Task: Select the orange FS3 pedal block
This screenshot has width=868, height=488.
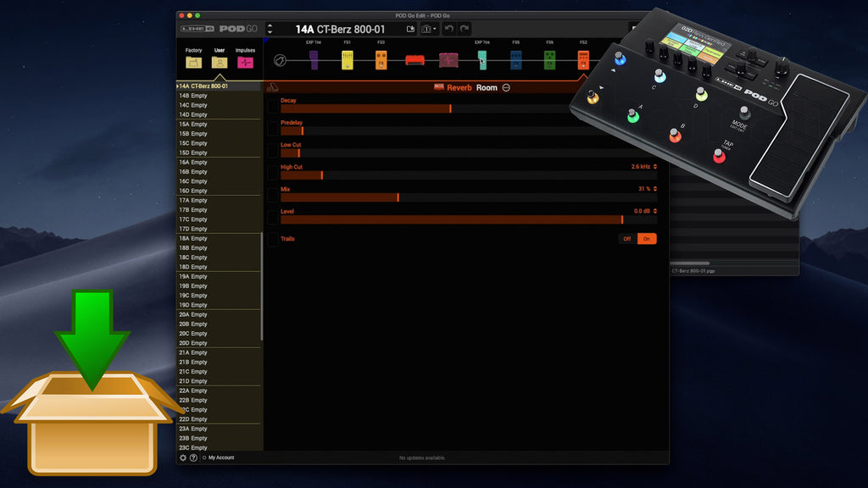Action: (381, 60)
